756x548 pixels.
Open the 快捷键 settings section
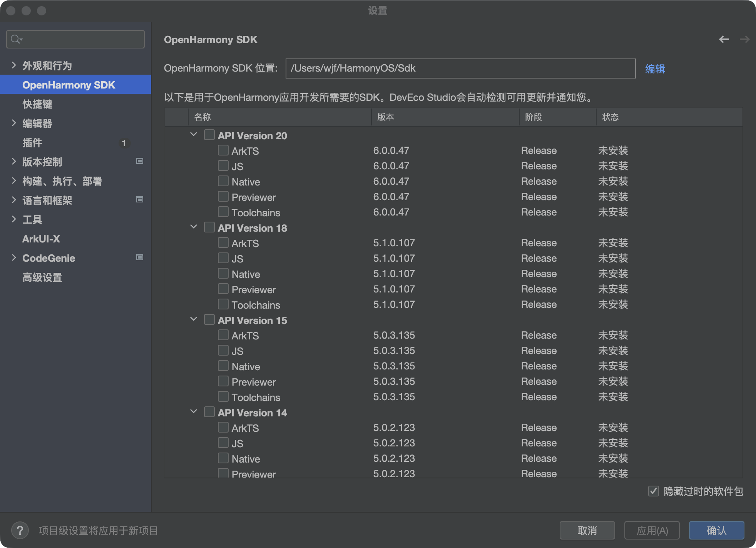coord(37,104)
